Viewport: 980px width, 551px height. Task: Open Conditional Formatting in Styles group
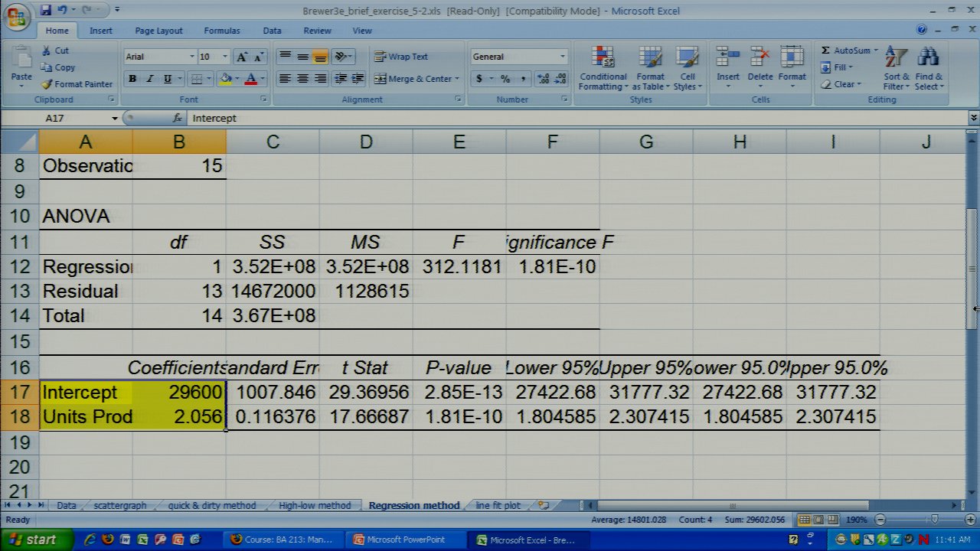[603, 69]
